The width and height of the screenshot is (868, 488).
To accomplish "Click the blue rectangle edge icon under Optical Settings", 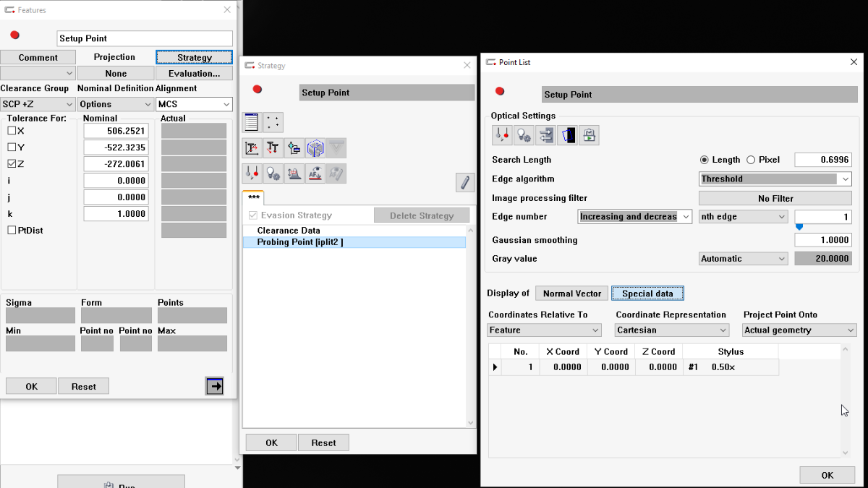I will point(567,135).
